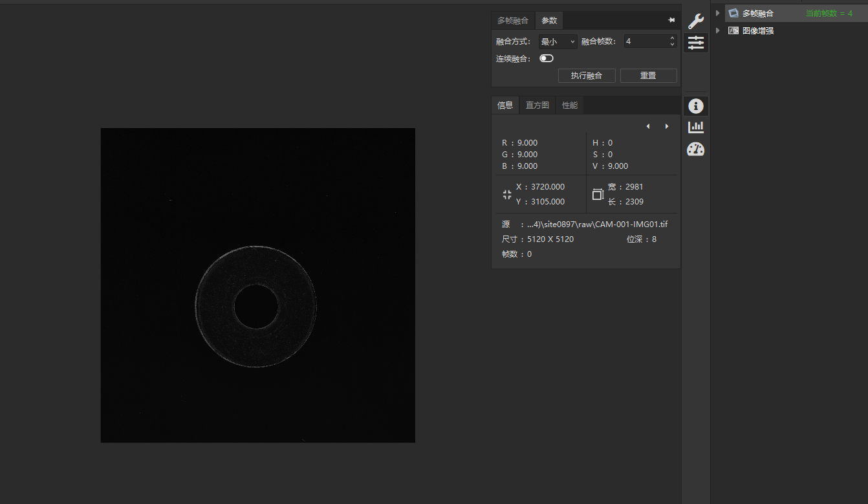Click the 融合帧数 input field
Image resolution: width=868 pixels, height=504 pixels.
tap(646, 41)
